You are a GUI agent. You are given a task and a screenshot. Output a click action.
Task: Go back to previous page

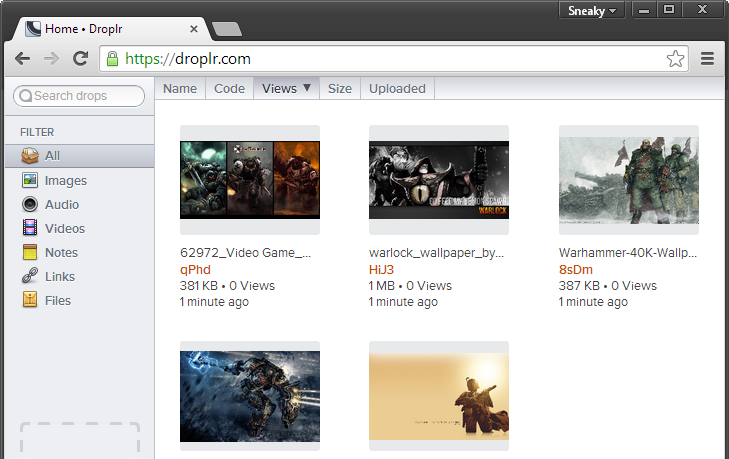(22, 58)
